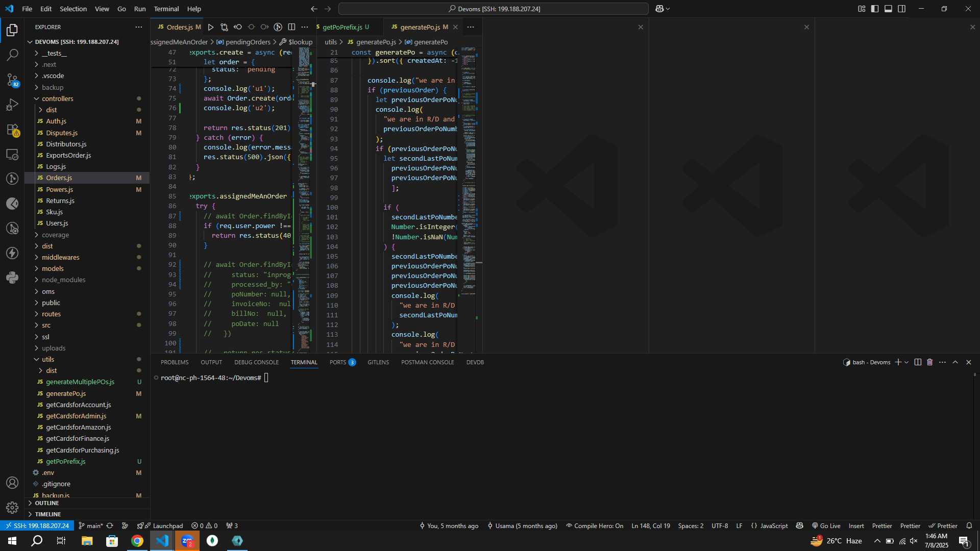Expand the TIMELINE section
This screenshot has width=980, height=551.
point(87,514)
